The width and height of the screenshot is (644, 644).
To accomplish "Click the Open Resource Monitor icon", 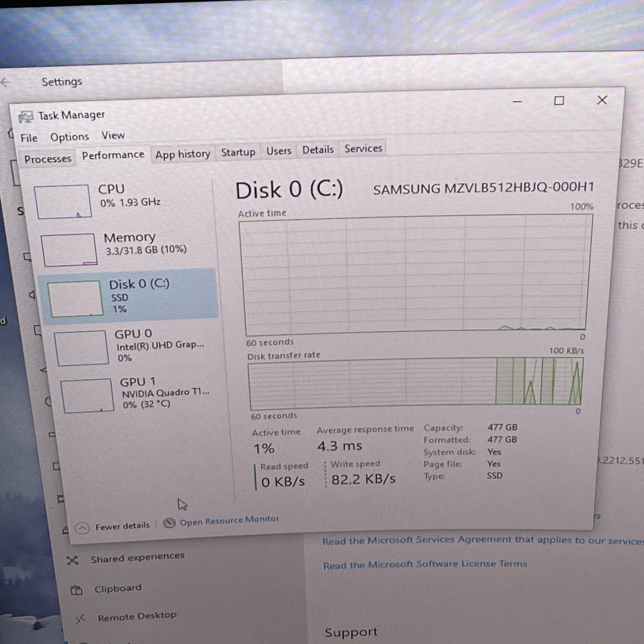I will pos(169,522).
